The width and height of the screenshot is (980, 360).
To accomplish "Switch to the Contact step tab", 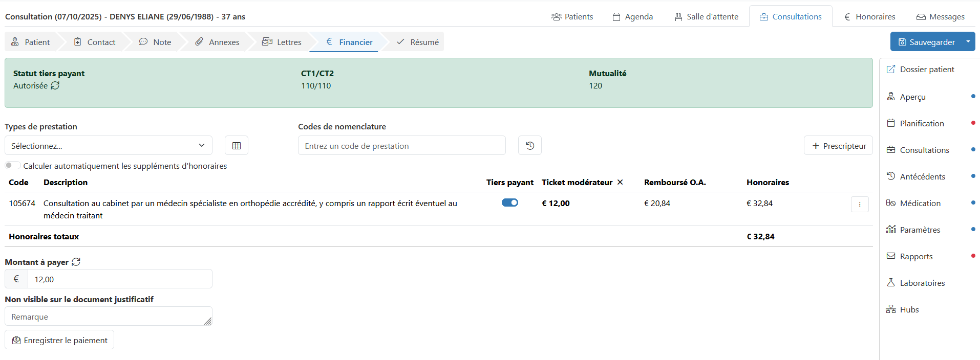I will click(x=95, y=42).
